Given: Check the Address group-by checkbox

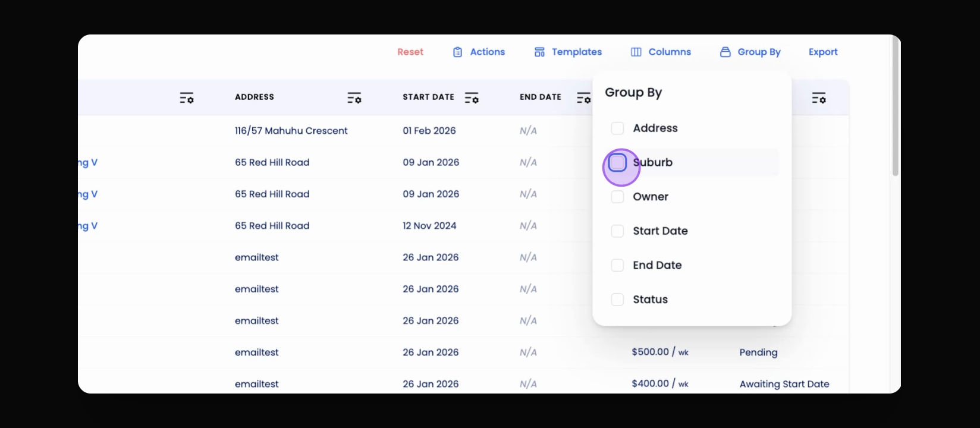Looking at the screenshot, I should point(617,128).
